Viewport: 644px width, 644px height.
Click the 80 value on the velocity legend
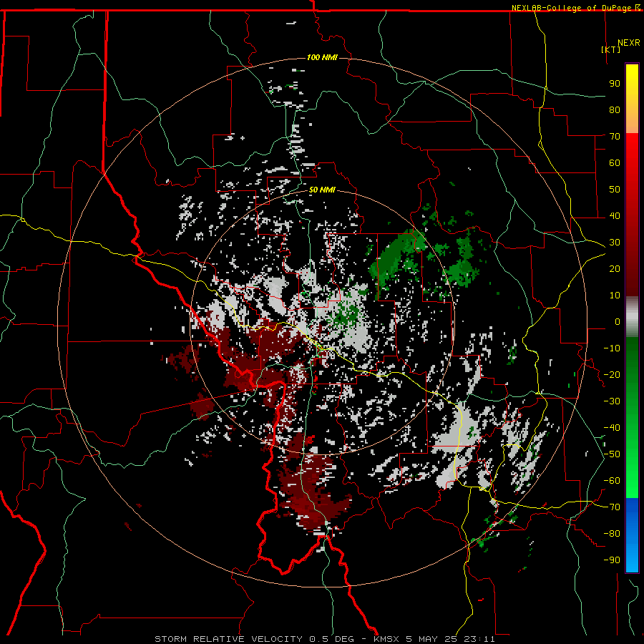[x=615, y=109]
